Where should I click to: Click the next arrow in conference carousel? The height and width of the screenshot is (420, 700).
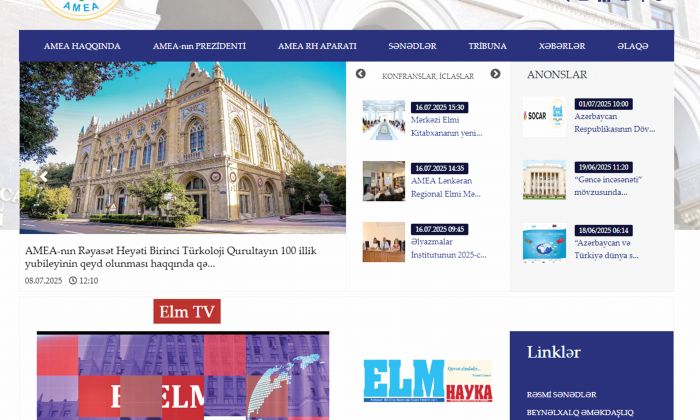click(x=495, y=74)
